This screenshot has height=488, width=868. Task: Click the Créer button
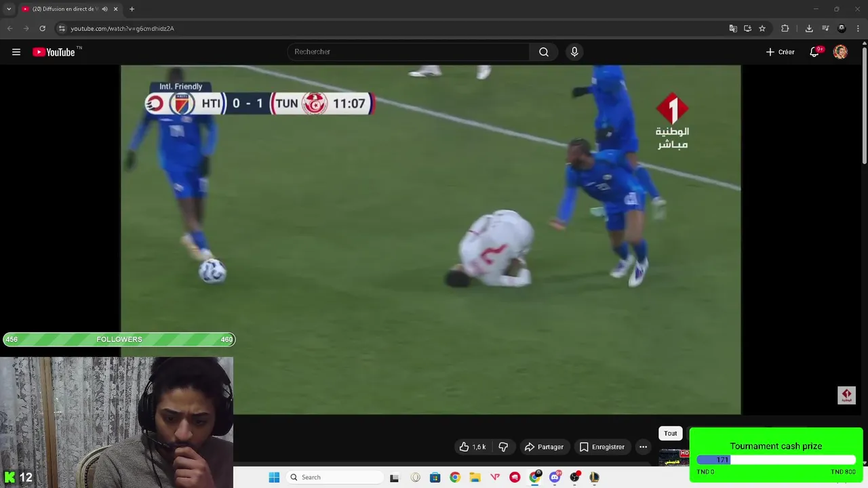pos(780,52)
